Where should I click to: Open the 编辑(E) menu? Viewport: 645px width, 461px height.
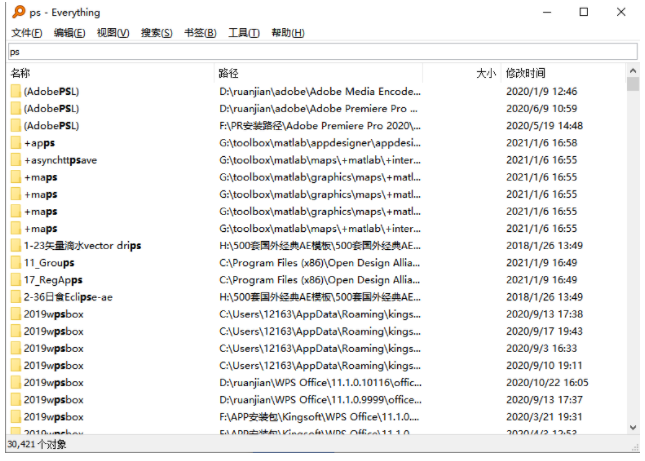coord(70,33)
